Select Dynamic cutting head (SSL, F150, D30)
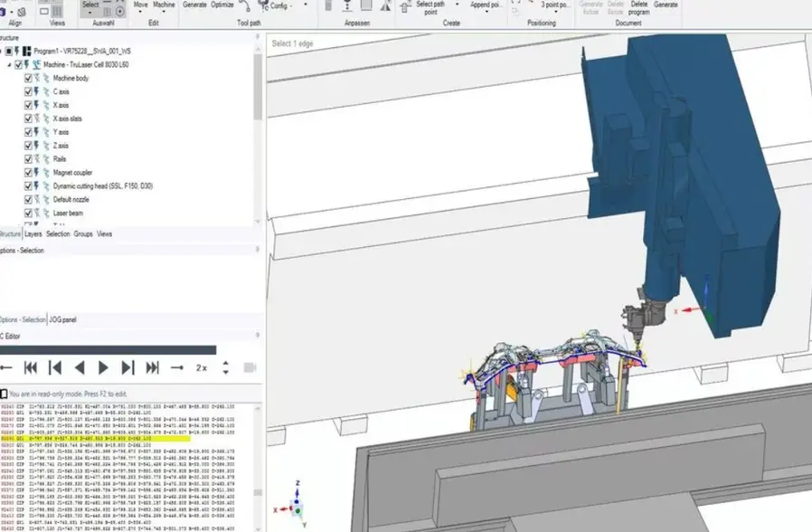 pyautogui.click(x=102, y=186)
